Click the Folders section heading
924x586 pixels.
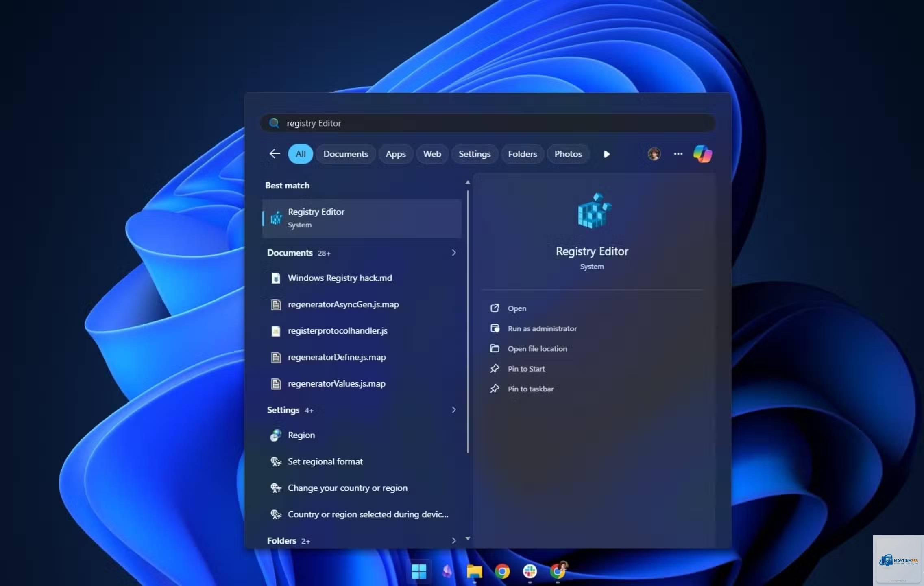pyautogui.click(x=281, y=540)
